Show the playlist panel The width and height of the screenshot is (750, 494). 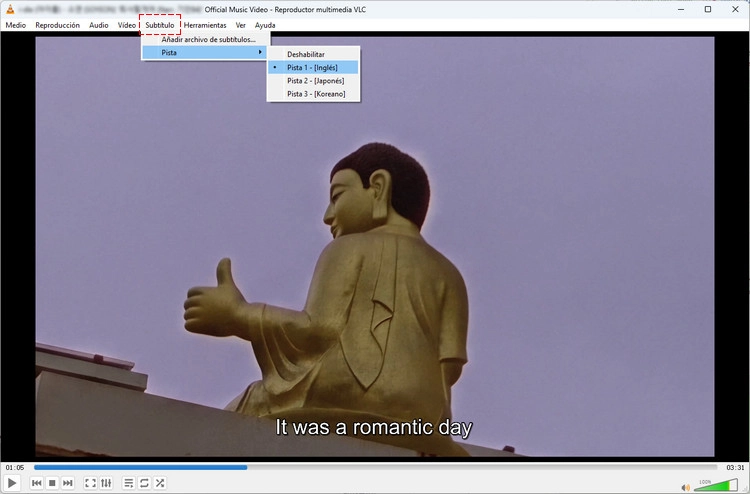[129, 483]
